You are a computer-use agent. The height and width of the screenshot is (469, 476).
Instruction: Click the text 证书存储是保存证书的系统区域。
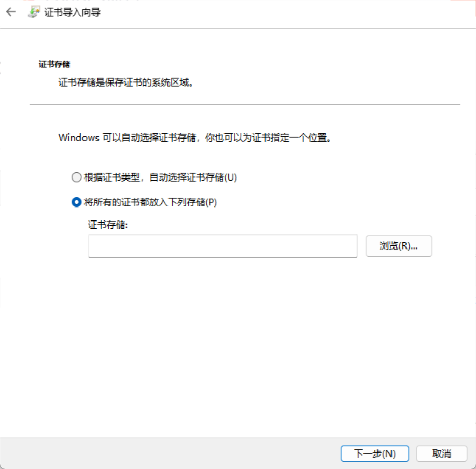[x=125, y=82]
